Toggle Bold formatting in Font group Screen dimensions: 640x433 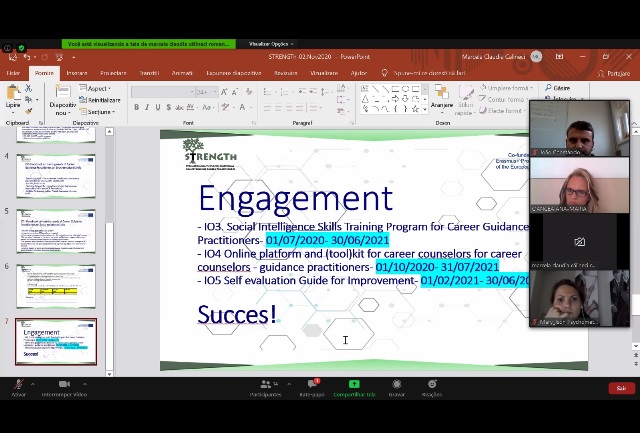click(137, 107)
